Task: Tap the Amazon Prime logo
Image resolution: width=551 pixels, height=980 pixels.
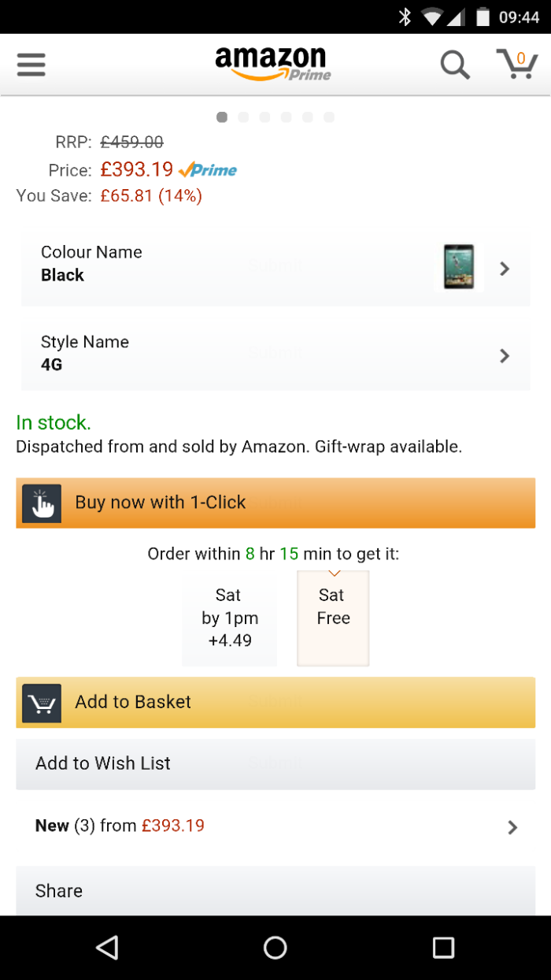Action: pos(272,64)
